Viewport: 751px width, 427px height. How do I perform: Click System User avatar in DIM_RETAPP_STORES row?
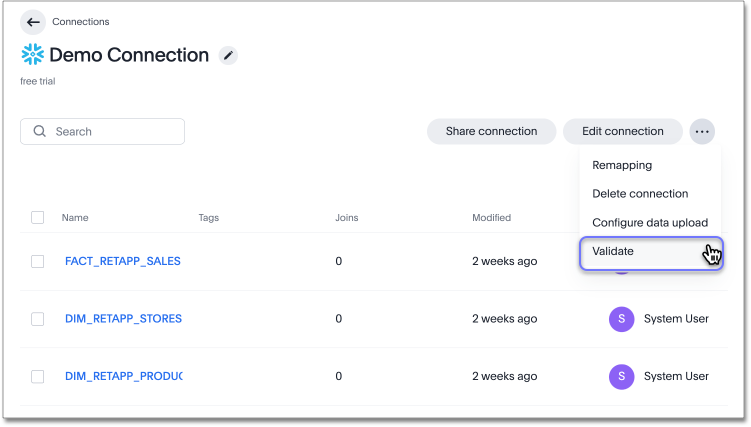tap(621, 319)
